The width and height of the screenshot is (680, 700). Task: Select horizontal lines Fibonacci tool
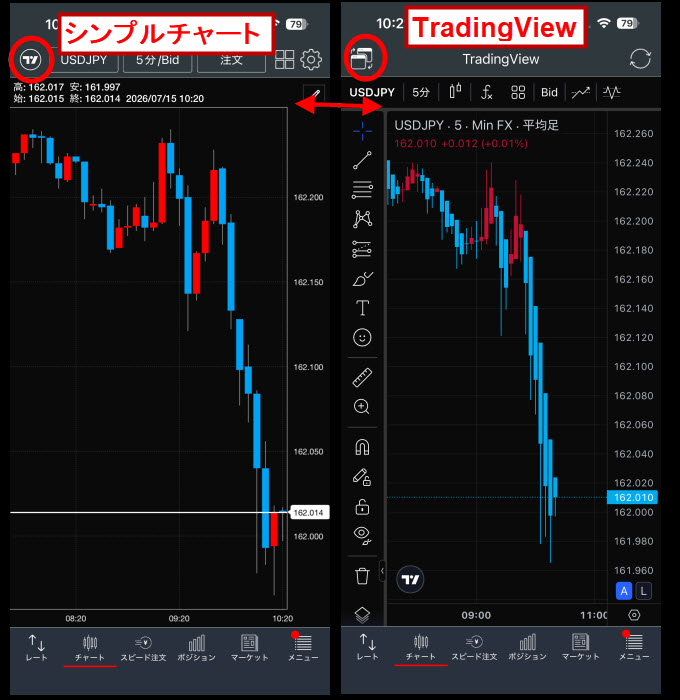(362, 190)
